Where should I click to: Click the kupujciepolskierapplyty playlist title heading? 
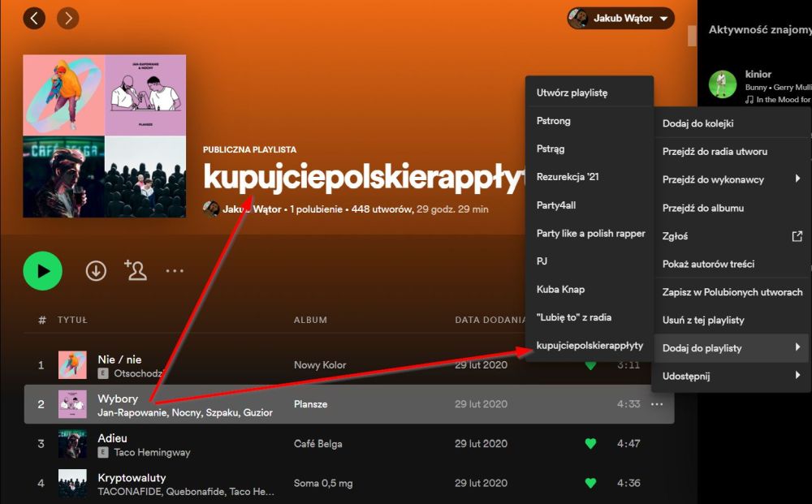[x=364, y=177]
